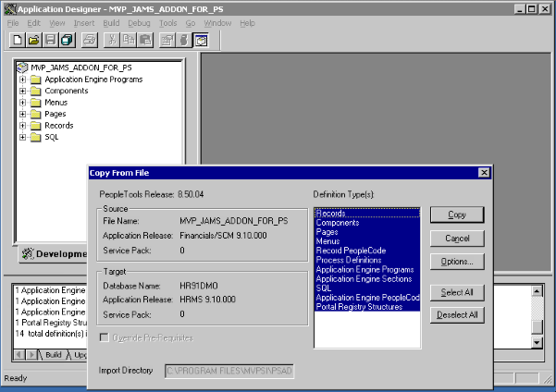This screenshot has height=392, width=556.
Task: Click the Copy button in the dialog
Action: pyautogui.click(x=457, y=214)
